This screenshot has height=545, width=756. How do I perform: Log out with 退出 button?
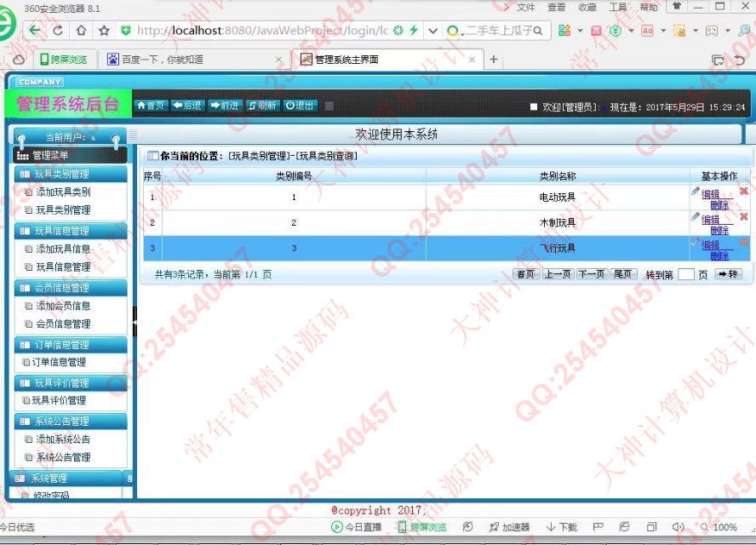pos(300,106)
